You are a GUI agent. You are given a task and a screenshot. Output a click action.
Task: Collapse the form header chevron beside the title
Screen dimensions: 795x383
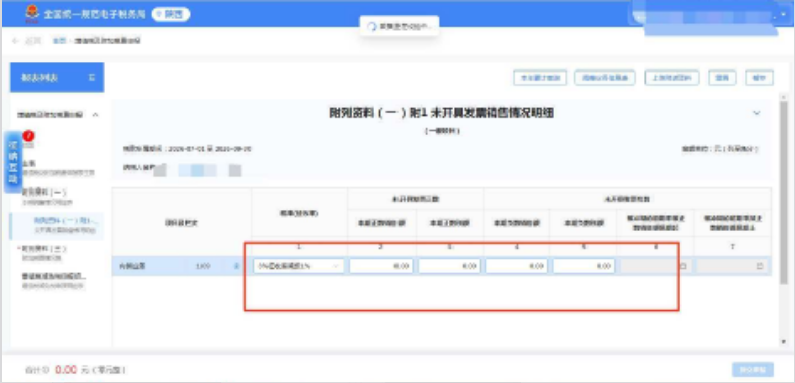click(x=756, y=113)
